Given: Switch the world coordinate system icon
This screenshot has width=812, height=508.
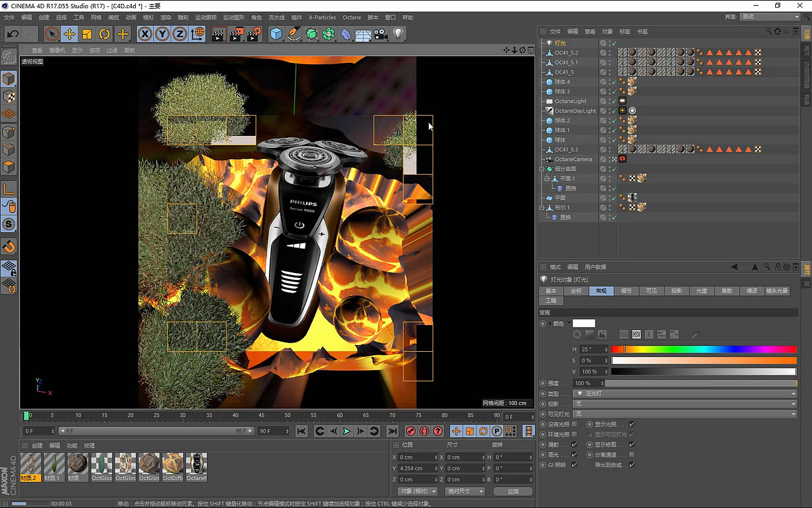Looking at the screenshot, I should [198, 34].
